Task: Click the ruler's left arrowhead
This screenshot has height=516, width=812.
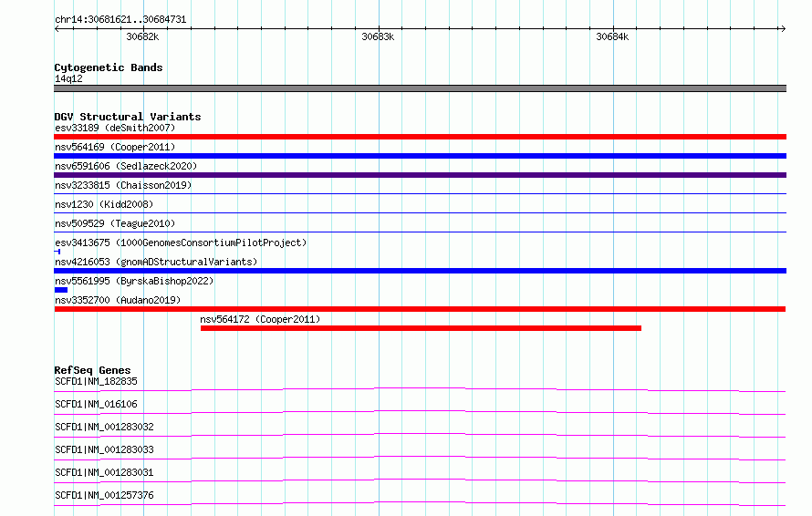Action: pos(57,29)
